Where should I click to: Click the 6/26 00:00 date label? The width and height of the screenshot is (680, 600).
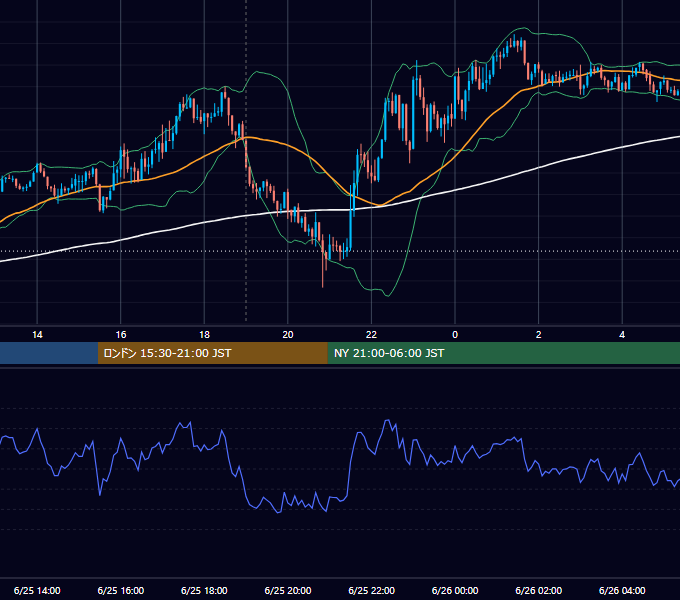click(455, 590)
